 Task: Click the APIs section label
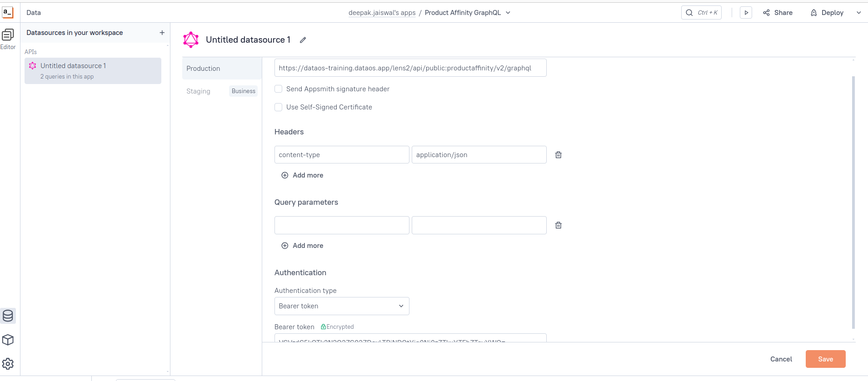coord(31,52)
